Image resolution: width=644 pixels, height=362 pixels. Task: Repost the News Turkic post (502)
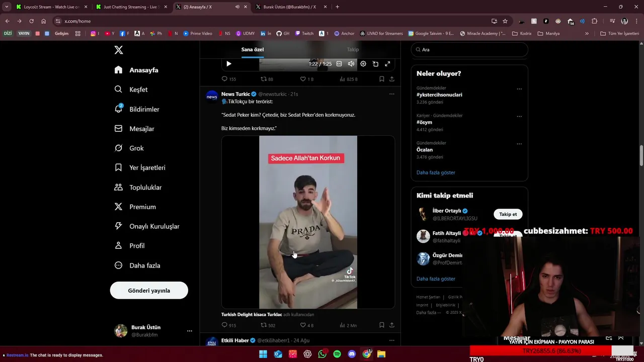coord(268,325)
